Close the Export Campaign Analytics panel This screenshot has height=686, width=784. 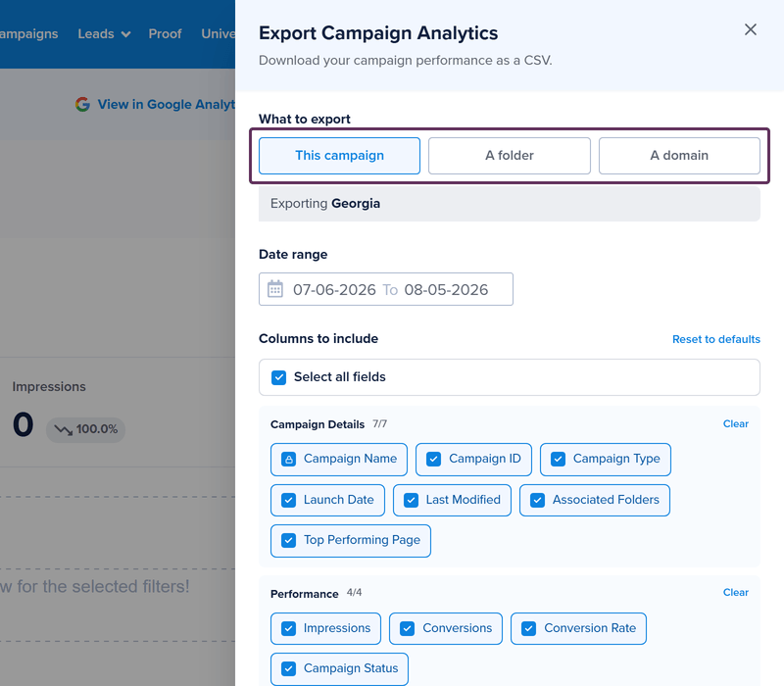[750, 29]
